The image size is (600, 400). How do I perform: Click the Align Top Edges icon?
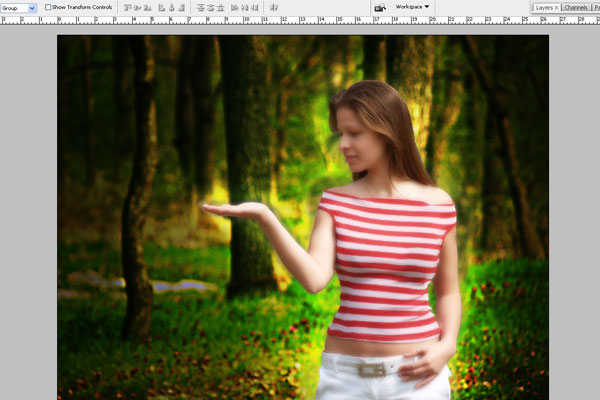[127, 7]
